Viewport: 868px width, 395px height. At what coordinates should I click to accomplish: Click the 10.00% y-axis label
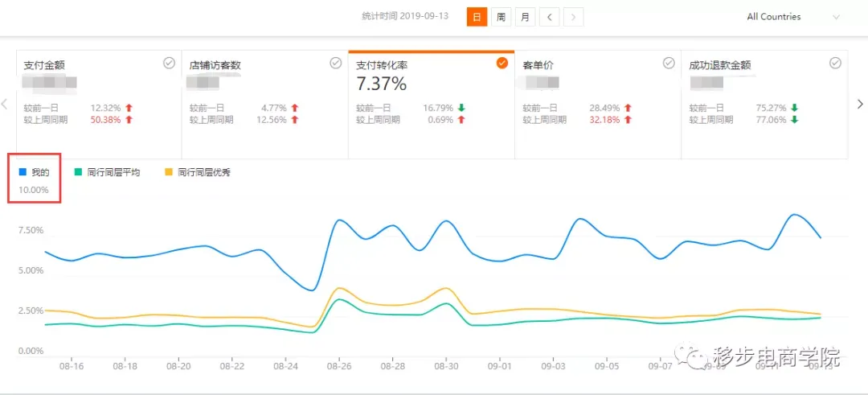click(x=33, y=190)
